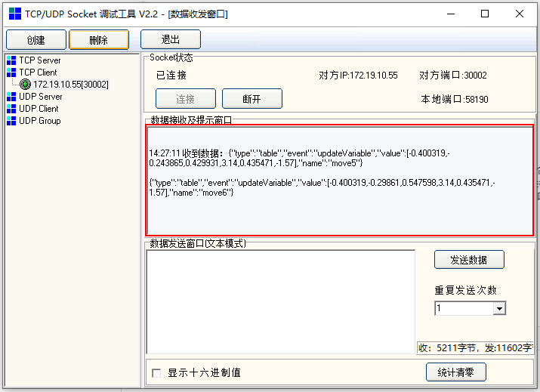Click the TCP Server node icon
The image size is (540, 392).
[11, 60]
